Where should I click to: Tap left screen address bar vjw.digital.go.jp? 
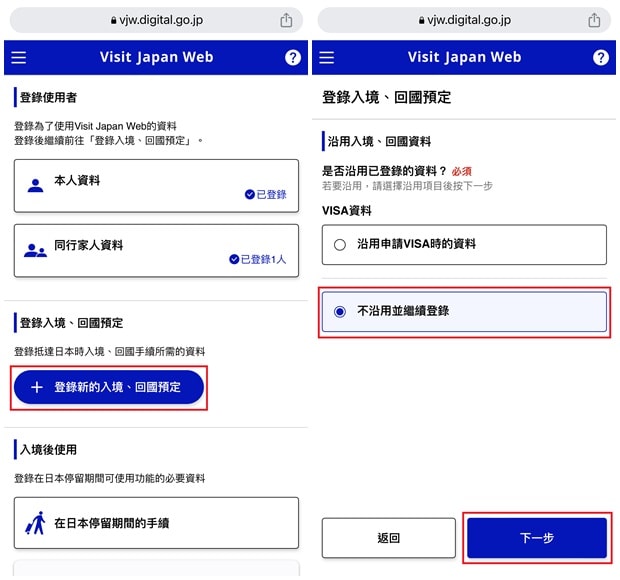156,20
